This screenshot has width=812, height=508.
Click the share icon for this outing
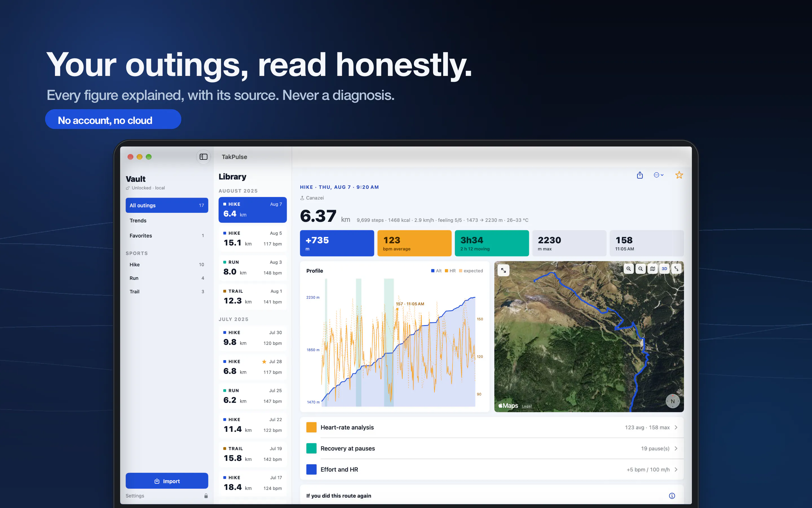[x=640, y=175]
